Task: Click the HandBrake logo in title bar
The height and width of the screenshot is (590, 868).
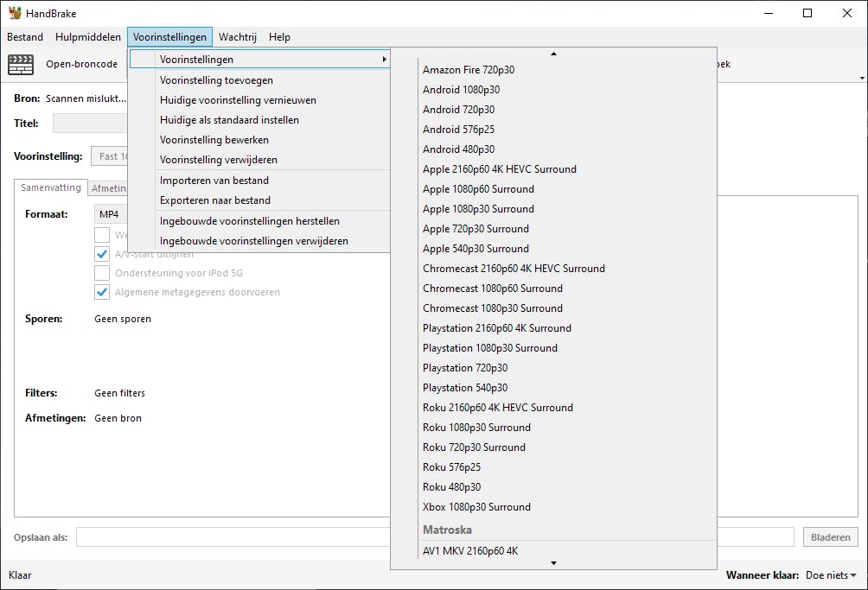Action: (x=15, y=13)
